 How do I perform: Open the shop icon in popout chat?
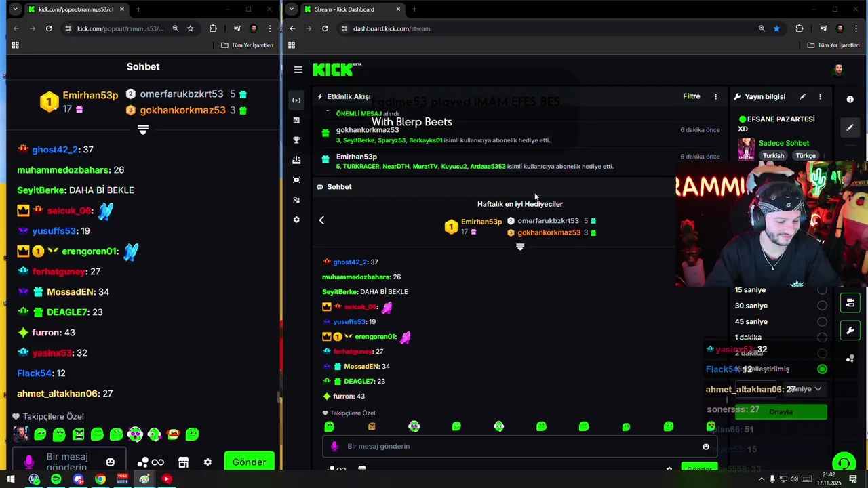coord(183,462)
